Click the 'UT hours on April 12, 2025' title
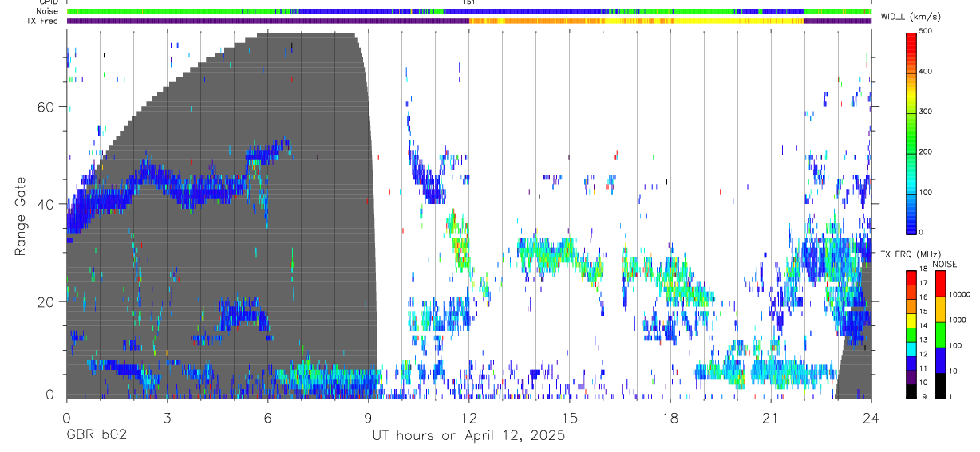 click(x=468, y=436)
